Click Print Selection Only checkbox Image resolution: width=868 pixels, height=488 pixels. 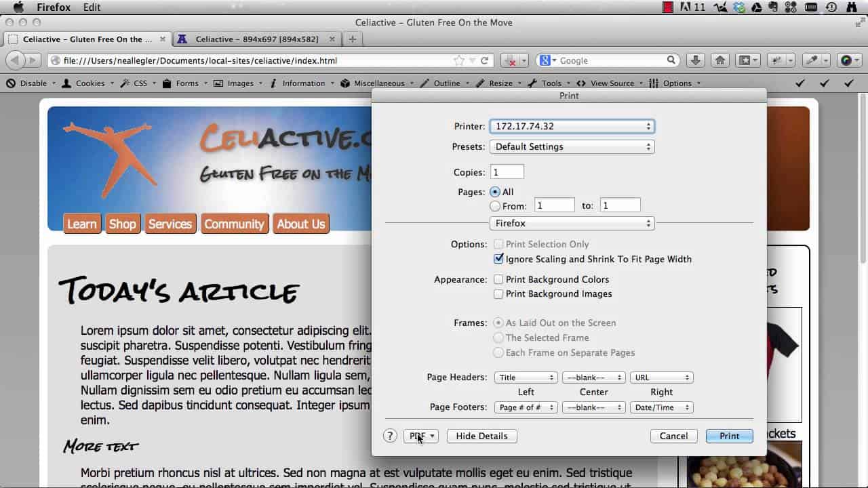point(498,244)
